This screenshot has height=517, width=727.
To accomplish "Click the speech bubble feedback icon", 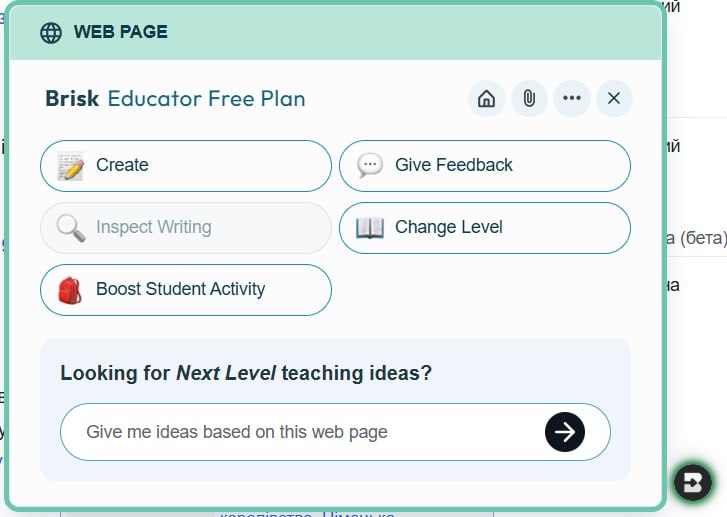I will [369, 166].
